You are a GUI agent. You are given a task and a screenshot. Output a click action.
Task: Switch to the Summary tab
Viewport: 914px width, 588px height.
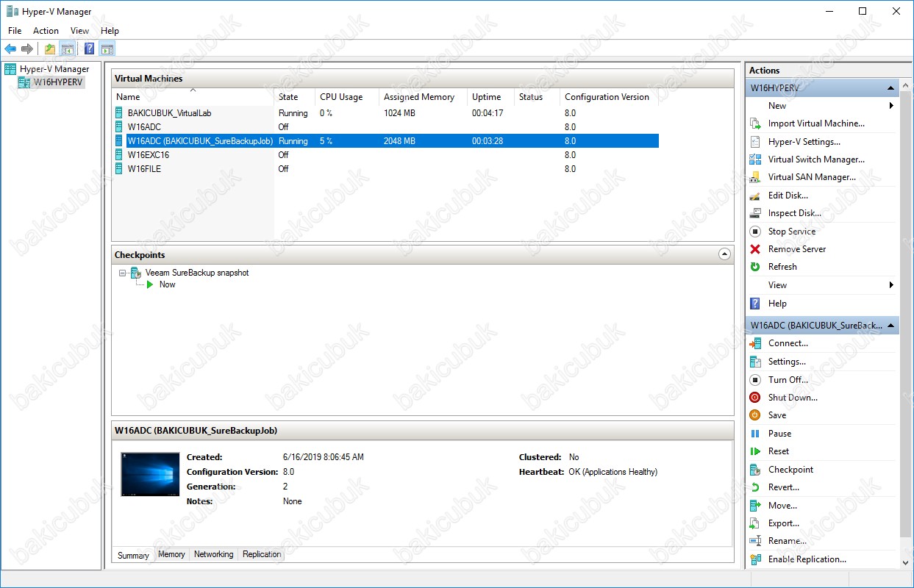[133, 555]
